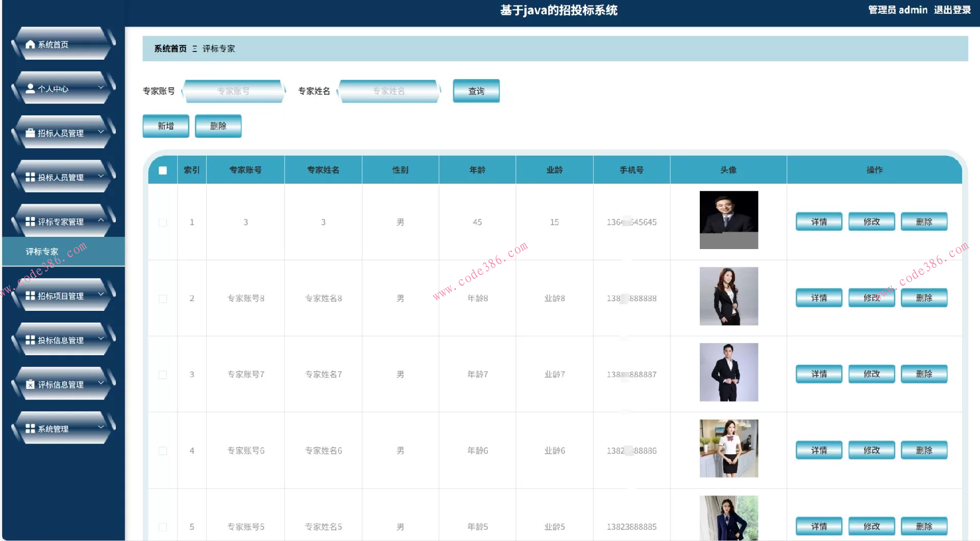Click the grid icon for 投标信息管理
Viewport: 980px width, 541px height.
(30, 340)
